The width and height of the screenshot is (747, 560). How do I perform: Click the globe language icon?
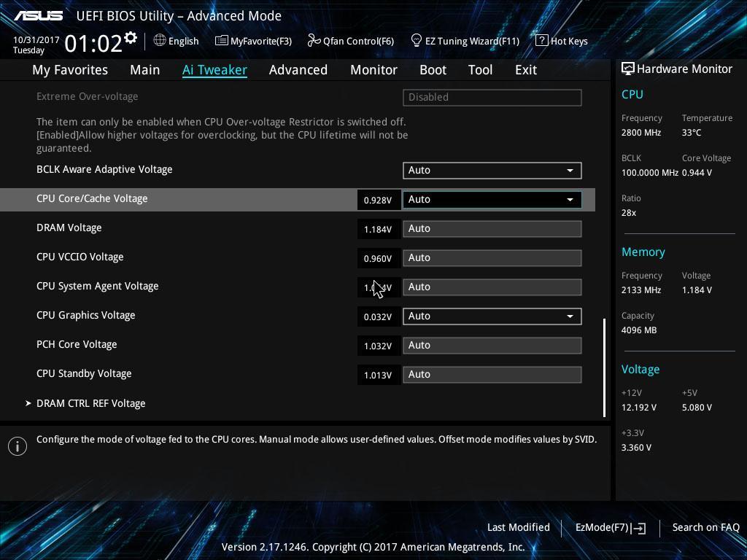(160, 40)
